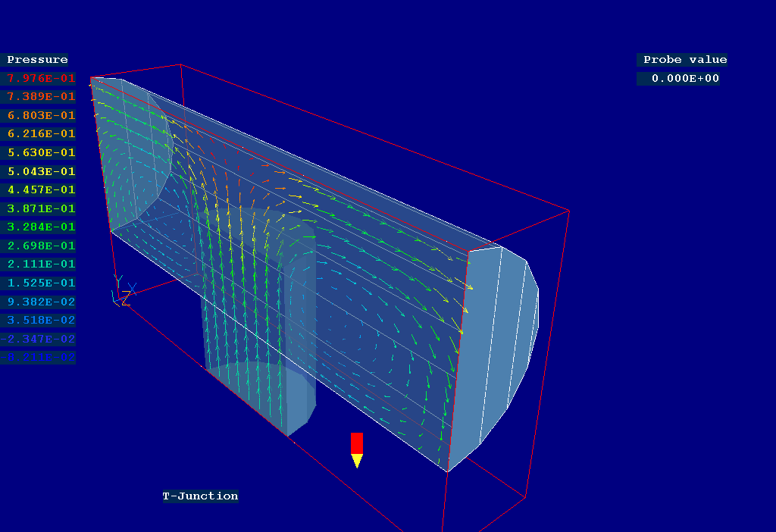776x532 pixels.
Task: Click the red and yellow probe marker
Action: coord(357,449)
